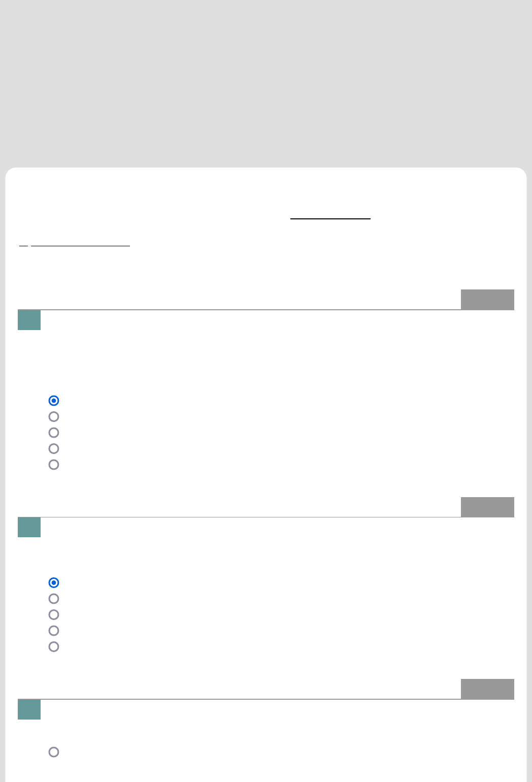Viewport: 532px width, 782px height.
Task: Click the gray points box above third question
Action: [487, 689]
